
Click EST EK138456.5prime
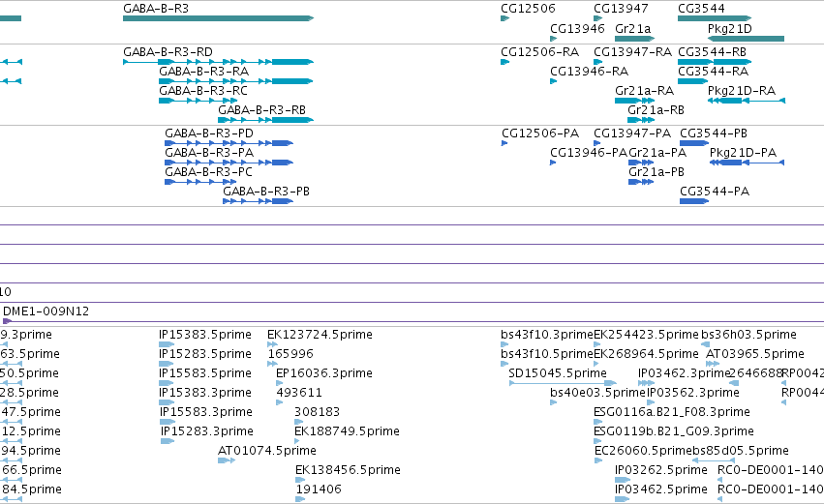(300, 481)
